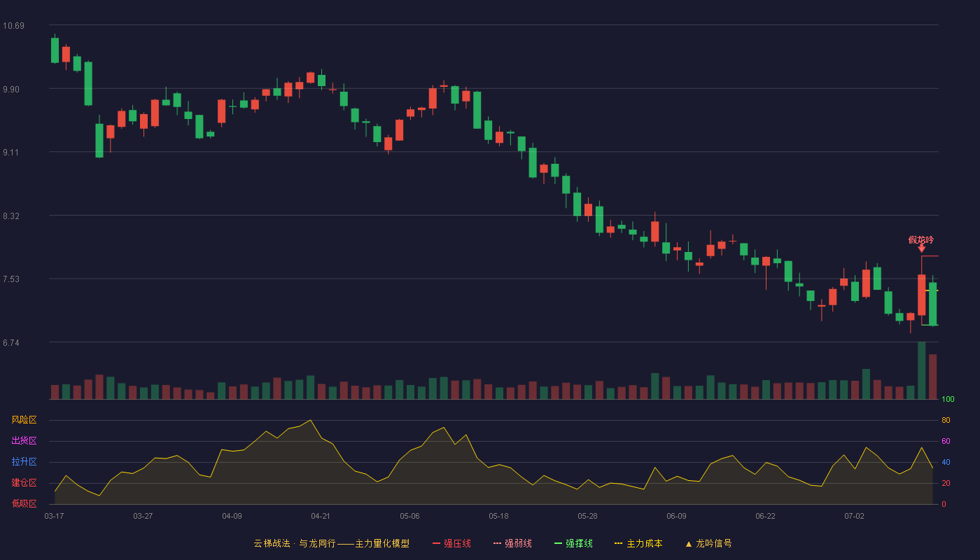Click the red 20 indicator scale value
The height and width of the screenshot is (560, 980).
pos(946,483)
